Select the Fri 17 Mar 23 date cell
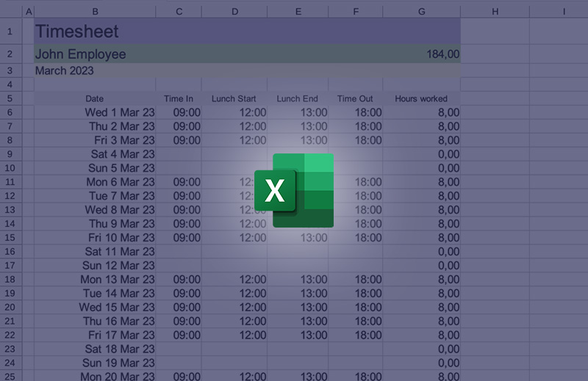 (x=95, y=335)
